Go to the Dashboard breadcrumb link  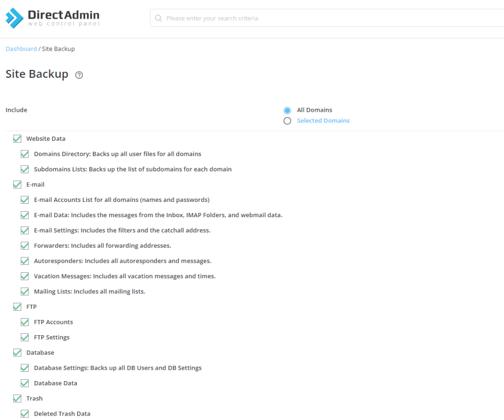click(x=21, y=49)
